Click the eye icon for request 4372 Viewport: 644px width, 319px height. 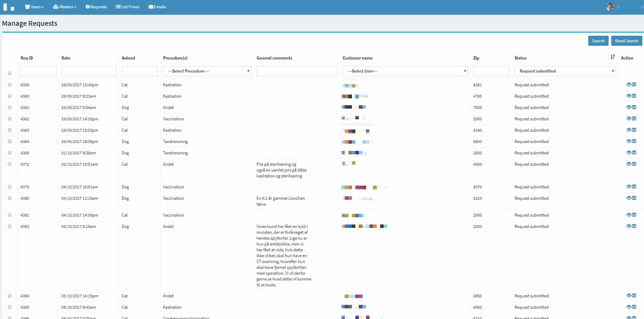click(629, 164)
